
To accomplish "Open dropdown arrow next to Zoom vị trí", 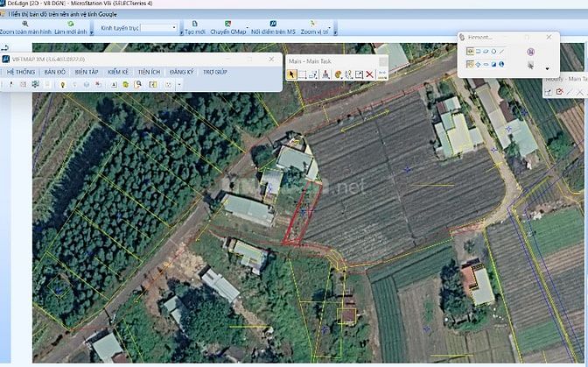I will 330,28.
